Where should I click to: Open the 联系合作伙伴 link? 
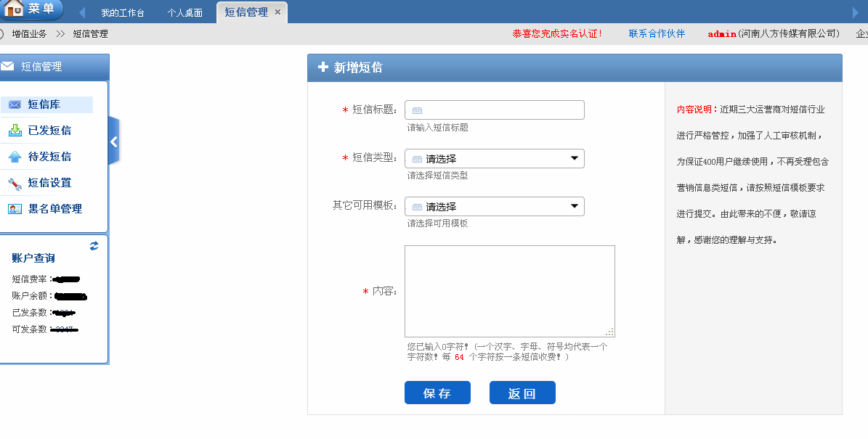(657, 33)
